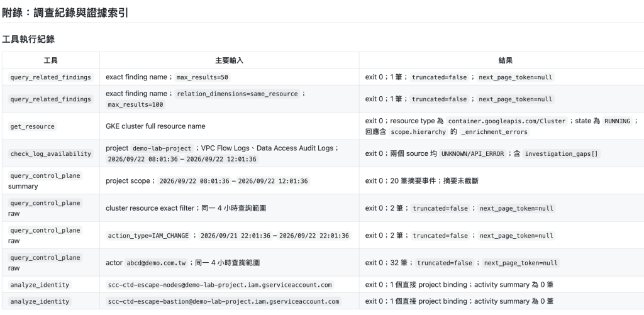Viewport: 644px width, 315px height.
Task: Click next_page_token=null in the same_resource row
Action: [x=516, y=99]
